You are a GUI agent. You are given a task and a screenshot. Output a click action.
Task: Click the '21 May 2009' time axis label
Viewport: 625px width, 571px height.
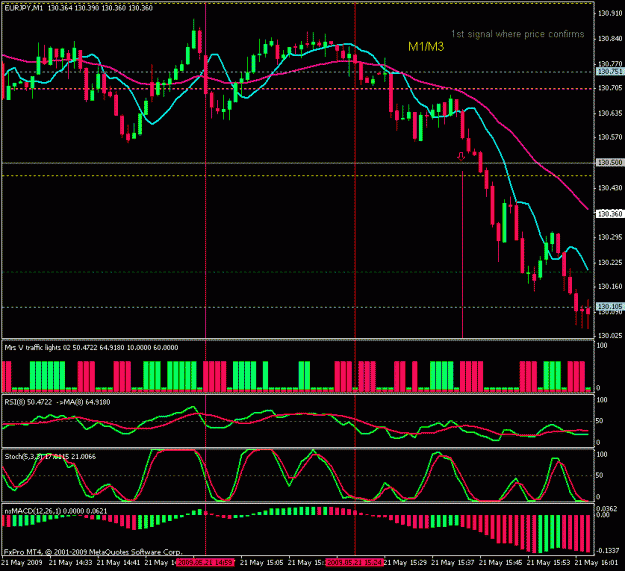click(x=22, y=563)
